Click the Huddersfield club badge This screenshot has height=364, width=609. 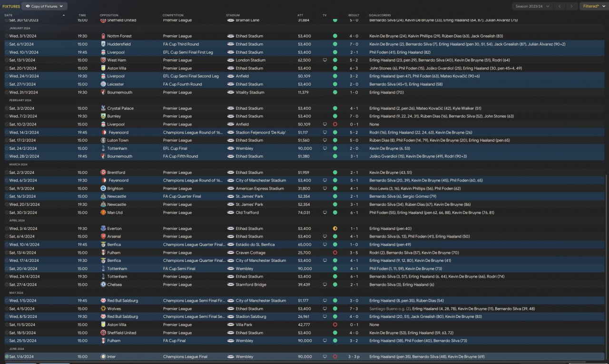[x=103, y=44]
